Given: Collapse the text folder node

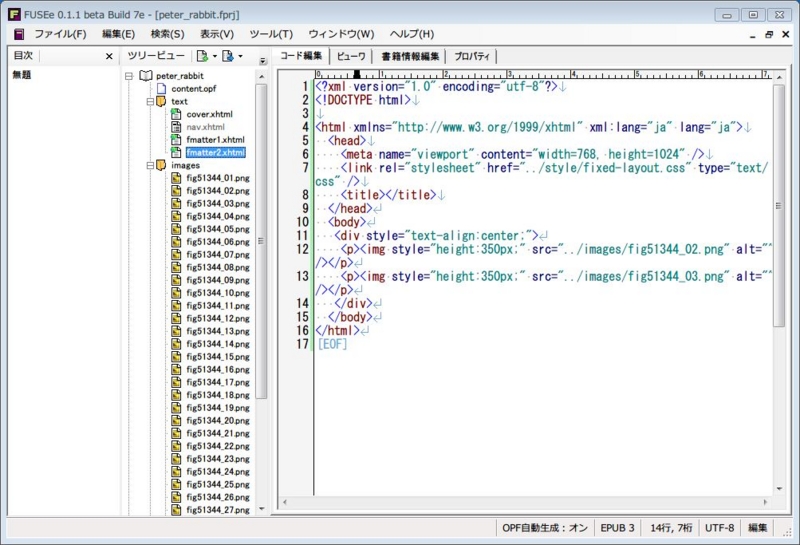Looking at the screenshot, I should coord(150,102).
